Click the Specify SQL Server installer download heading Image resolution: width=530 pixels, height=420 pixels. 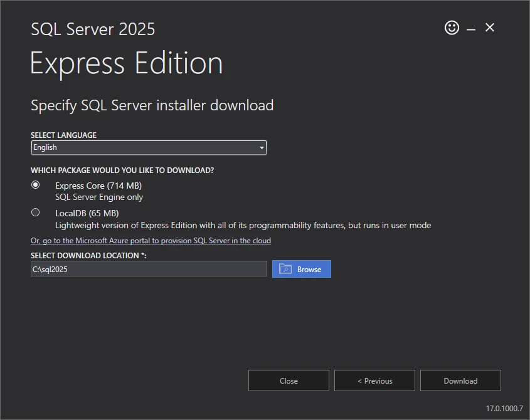pos(152,105)
